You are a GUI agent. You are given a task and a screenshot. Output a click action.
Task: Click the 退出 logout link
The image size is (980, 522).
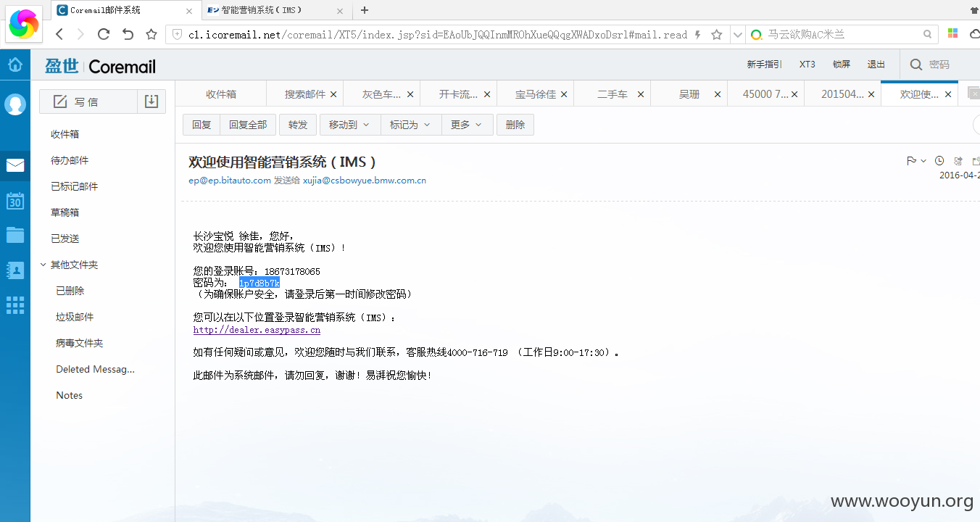[876, 65]
